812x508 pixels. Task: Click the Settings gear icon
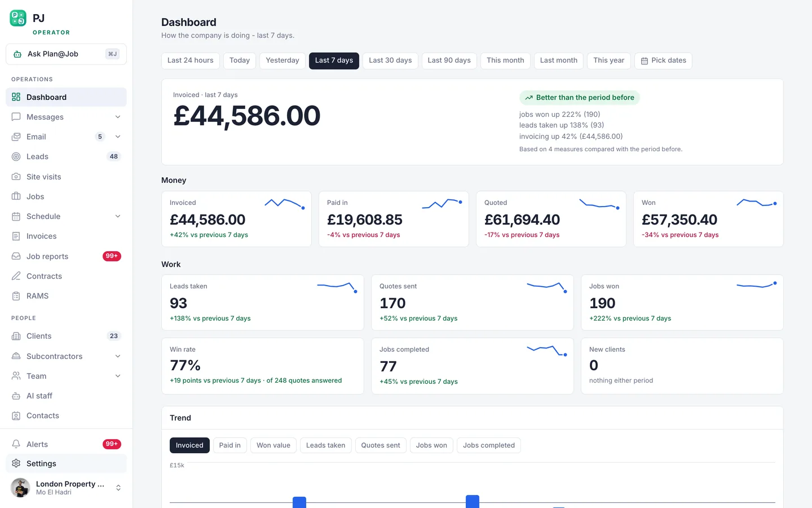[x=16, y=463]
